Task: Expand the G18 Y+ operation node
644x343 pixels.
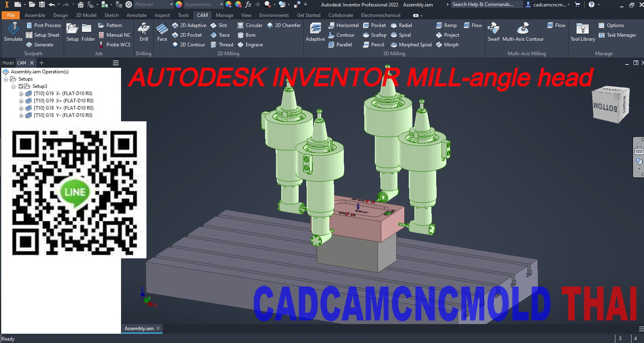Action: (x=21, y=108)
